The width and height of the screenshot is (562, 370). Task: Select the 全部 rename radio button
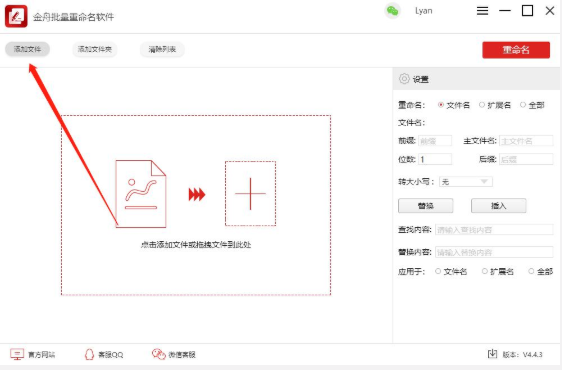pos(523,105)
